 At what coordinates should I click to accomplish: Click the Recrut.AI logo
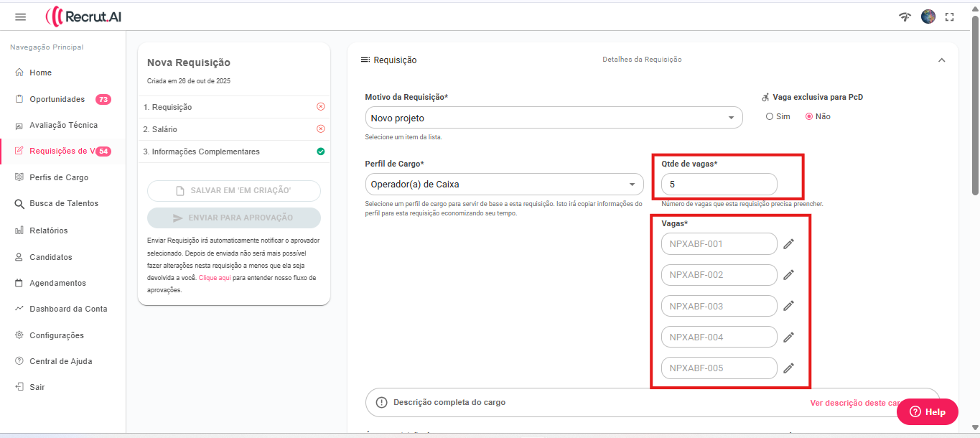coord(83,17)
